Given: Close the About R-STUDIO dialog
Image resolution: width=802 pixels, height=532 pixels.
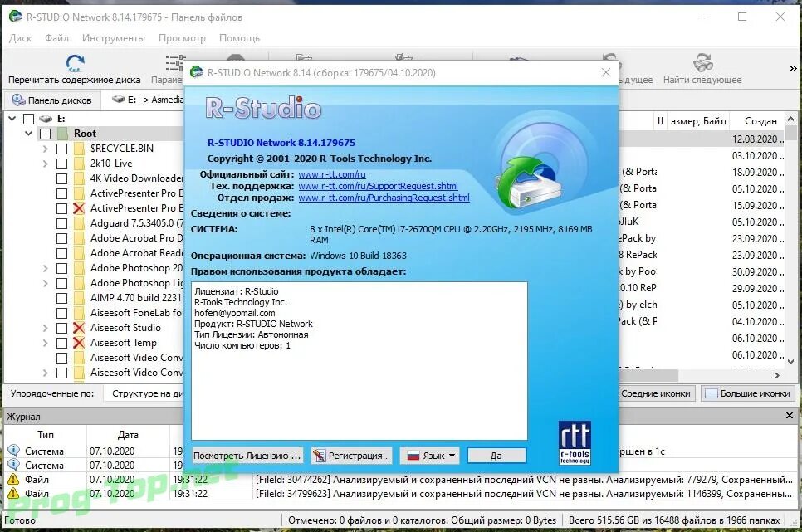Looking at the screenshot, I should point(606,73).
